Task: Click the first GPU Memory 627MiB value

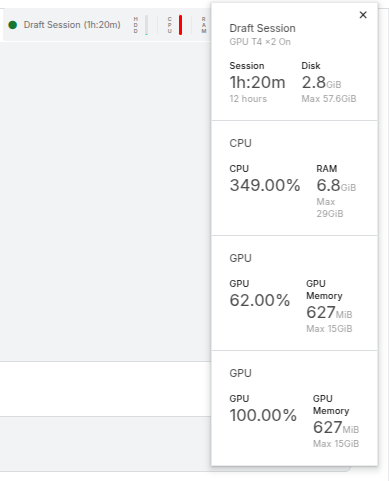Action: click(x=329, y=312)
